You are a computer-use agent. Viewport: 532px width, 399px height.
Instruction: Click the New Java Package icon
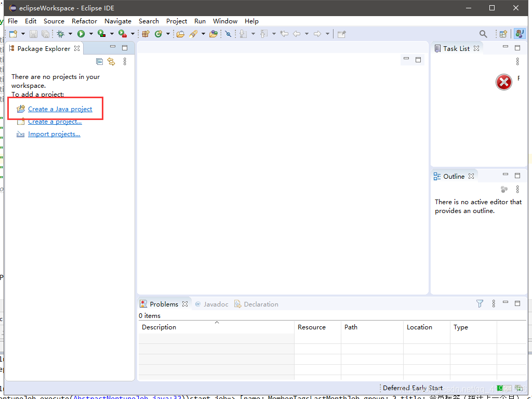tap(146, 34)
